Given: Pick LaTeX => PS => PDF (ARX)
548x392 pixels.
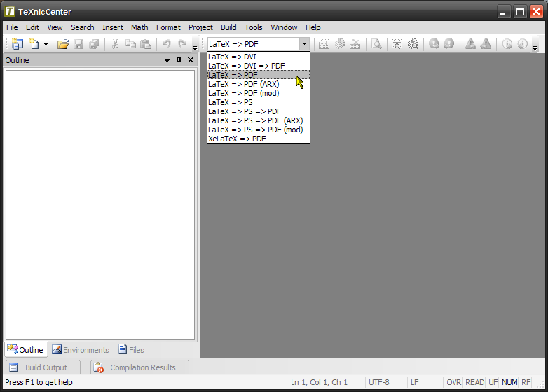Looking at the screenshot, I should 259,120.
